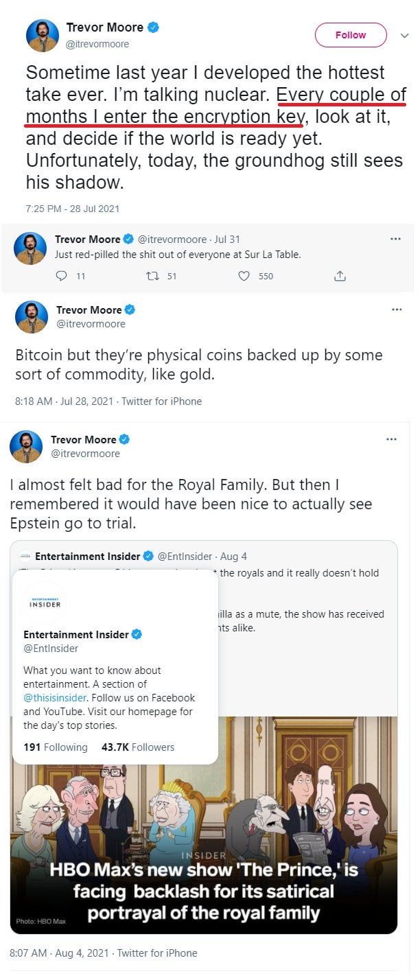Click Entertainment Insider logo in hover card
Image resolution: width=420 pixels, height=980 pixels.
point(45,602)
